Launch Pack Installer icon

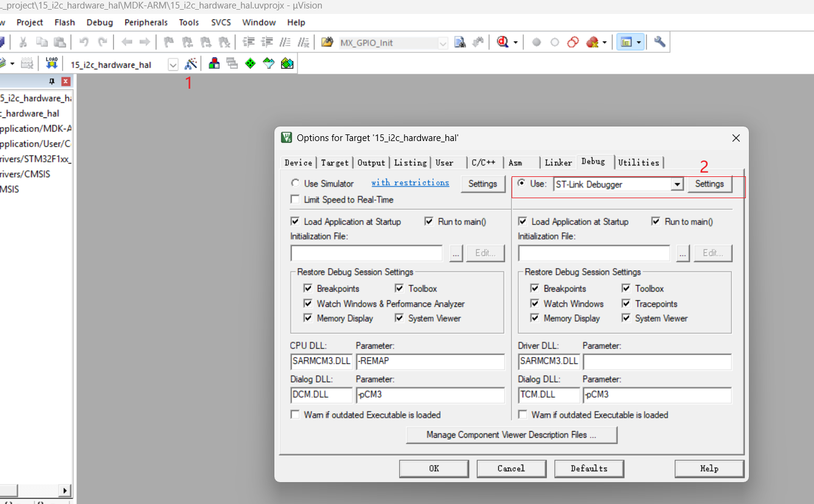tap(287, 63)
